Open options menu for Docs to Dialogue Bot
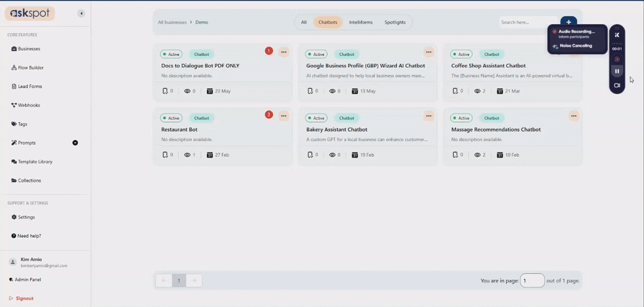The width and height of the screenshot is (644, 307). click(284, 52)
